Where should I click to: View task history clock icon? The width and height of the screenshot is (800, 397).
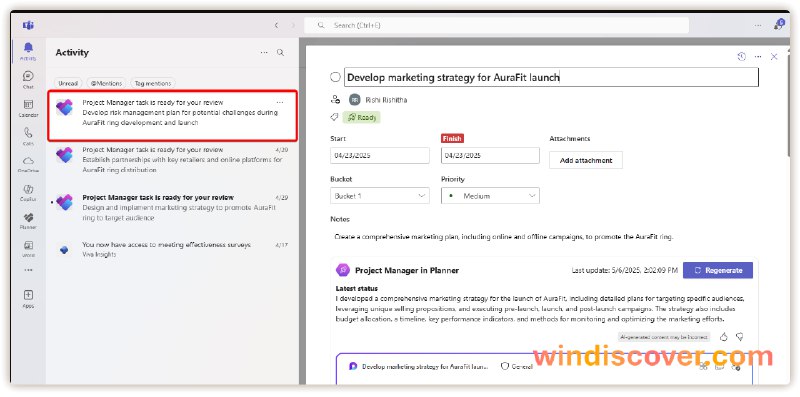point(742,57)
